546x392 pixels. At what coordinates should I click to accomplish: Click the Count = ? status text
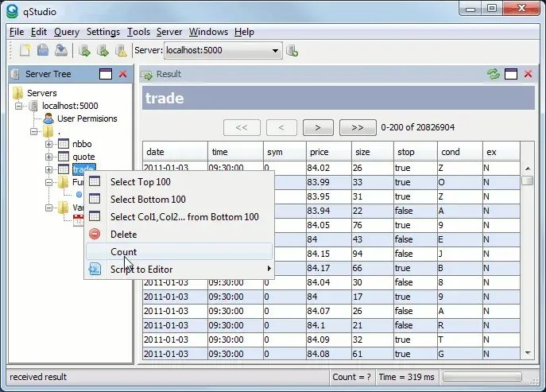352,377
